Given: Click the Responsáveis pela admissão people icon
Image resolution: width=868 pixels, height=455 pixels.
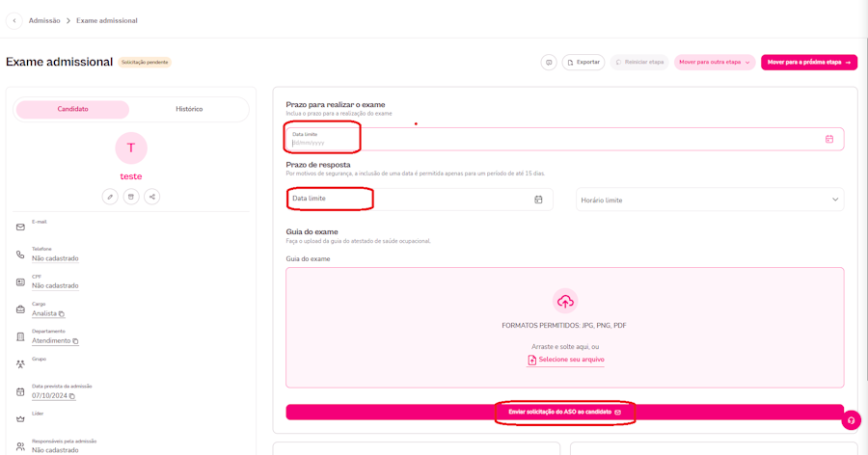Looking at the screenshot, I should pyautogui.click(x=20, y=446).
